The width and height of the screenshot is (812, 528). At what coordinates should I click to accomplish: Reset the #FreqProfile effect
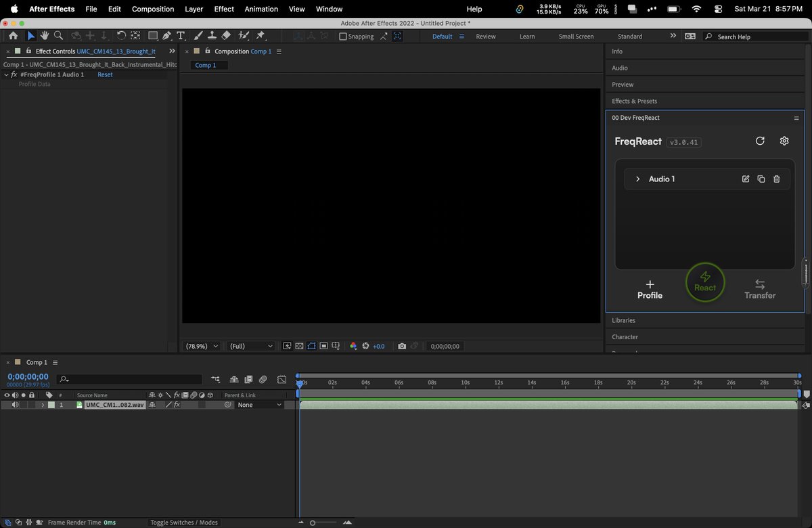[x=105, y=74]
